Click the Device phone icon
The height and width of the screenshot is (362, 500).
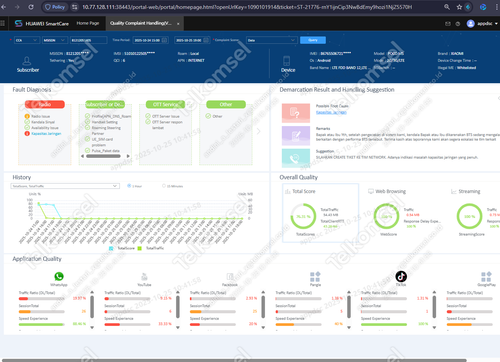pyautogui.click(x=286, y=61)
